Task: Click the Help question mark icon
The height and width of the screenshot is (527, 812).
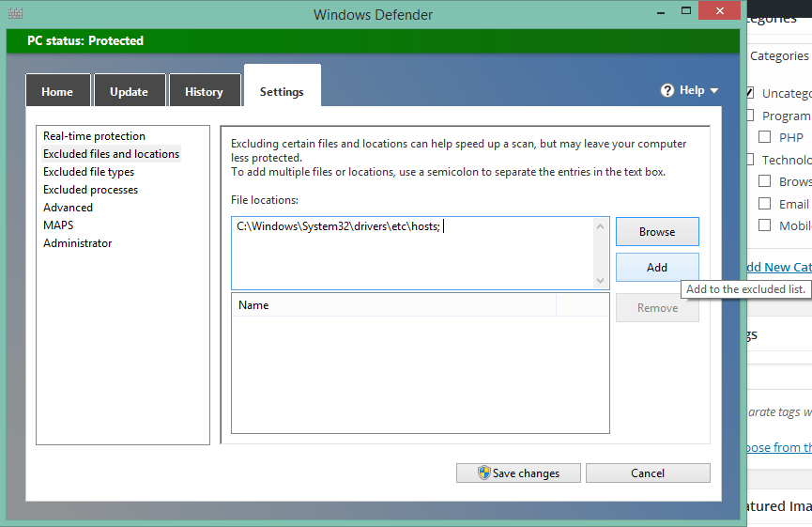Action: [667, 91]
